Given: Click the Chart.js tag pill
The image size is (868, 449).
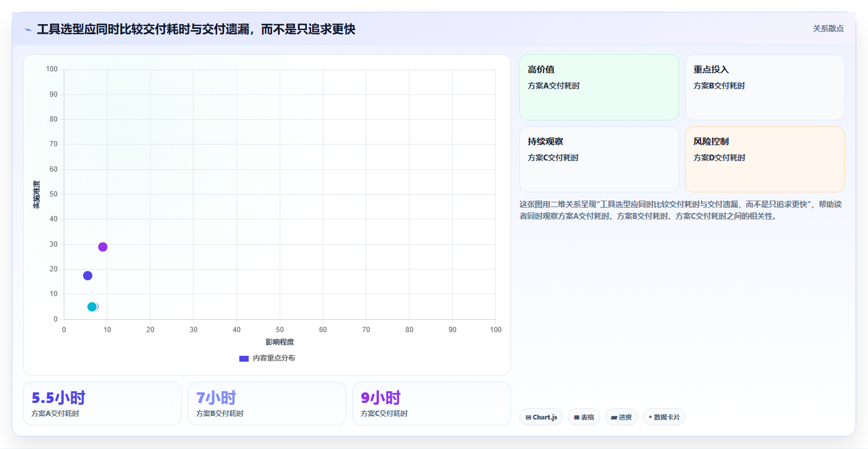Looking at the screenshot, I should coord(541,417).
